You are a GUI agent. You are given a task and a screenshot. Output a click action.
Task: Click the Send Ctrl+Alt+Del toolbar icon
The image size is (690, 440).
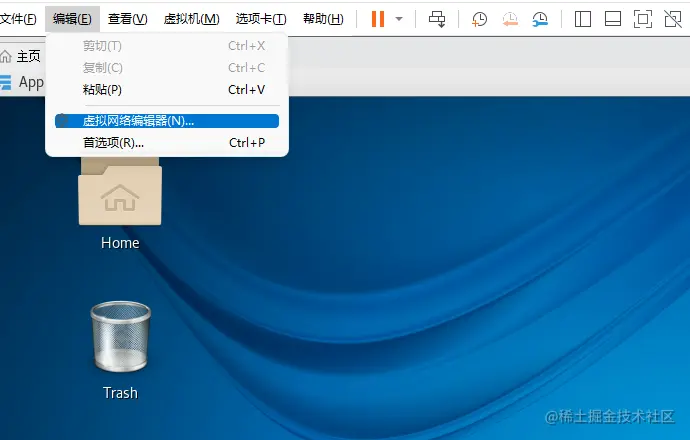[437, 19]
